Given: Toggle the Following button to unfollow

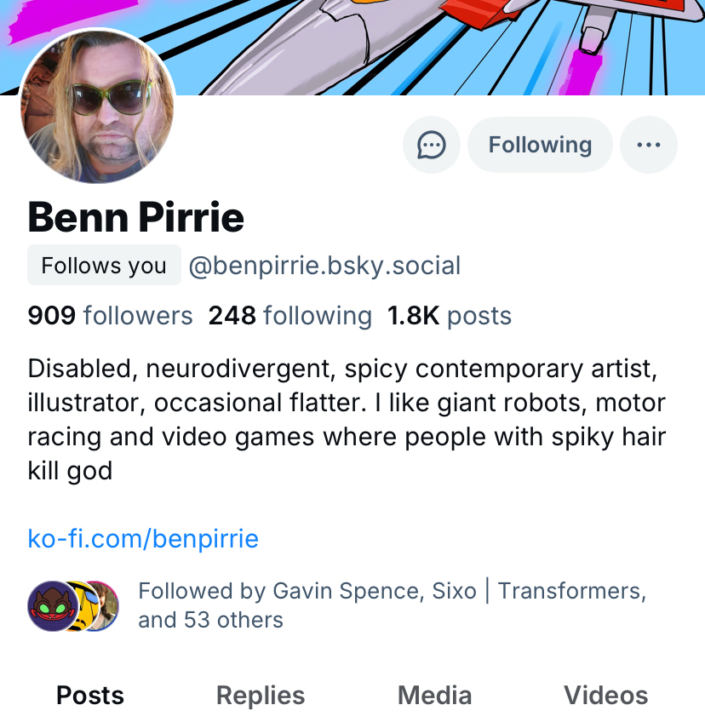Looking at the screenshot, I should [x=540, y=145].
